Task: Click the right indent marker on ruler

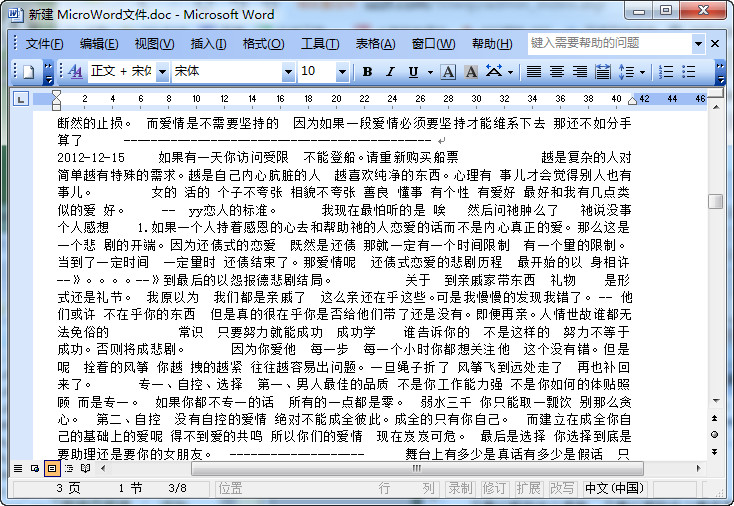Action: (632, 100)
